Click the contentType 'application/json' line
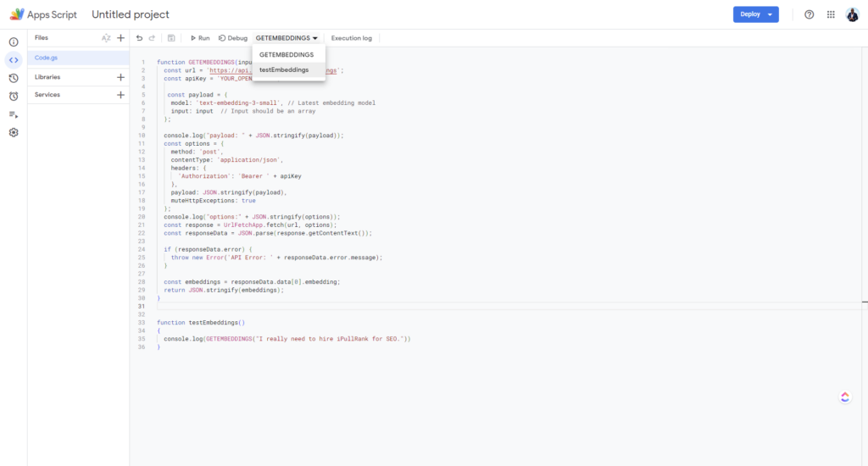Viewport: 868px width, 466px height. point(227,160)
